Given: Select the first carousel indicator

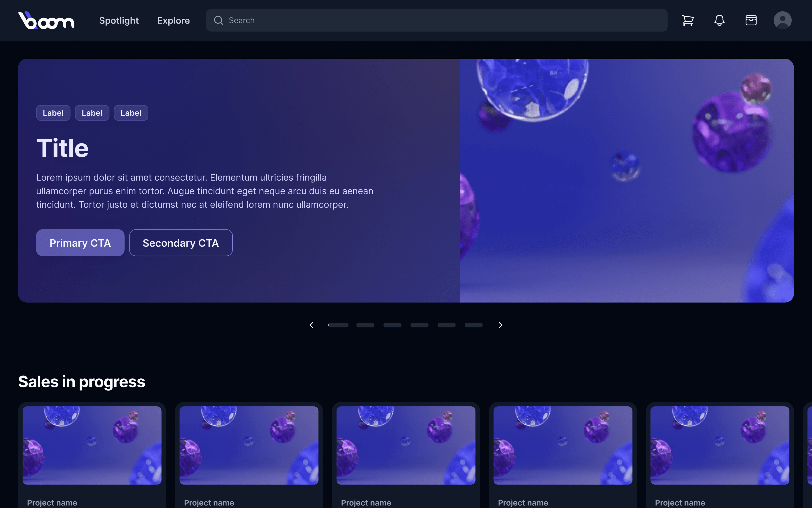Looking at the screenshot, I should tap(338, 325).
